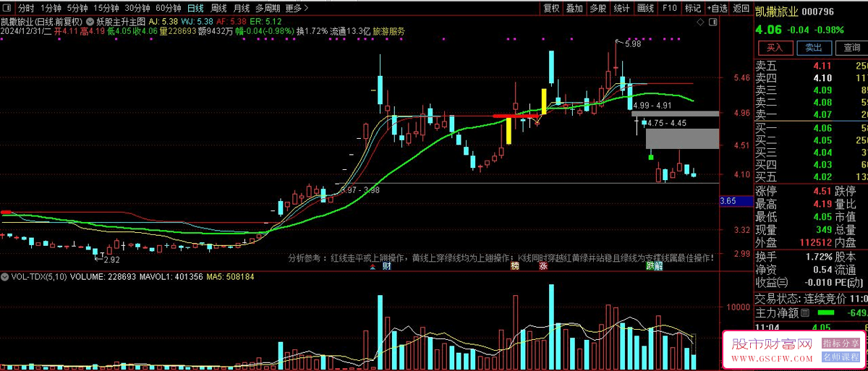Click the gray 4.75 - 4.45 gap zone

[682, 138]
